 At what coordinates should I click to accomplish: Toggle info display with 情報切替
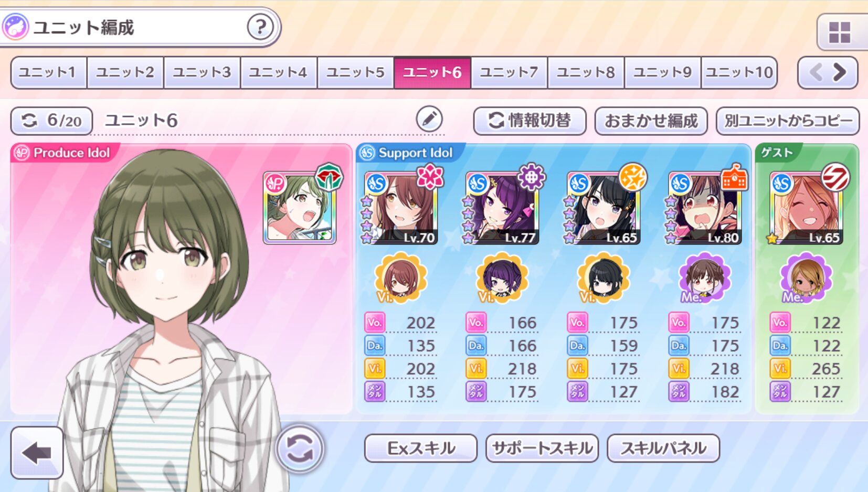[530, 121]
